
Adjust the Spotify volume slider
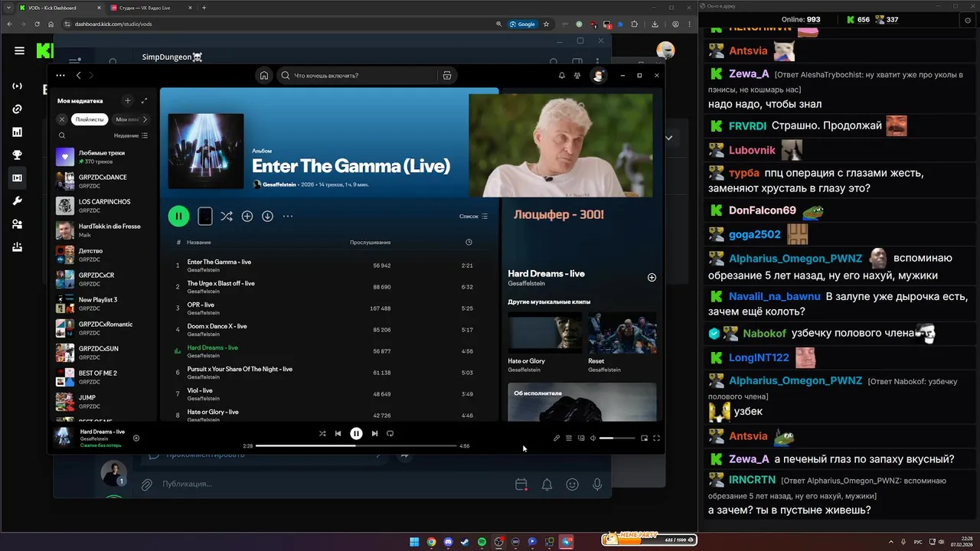click(x=617, y=439)
